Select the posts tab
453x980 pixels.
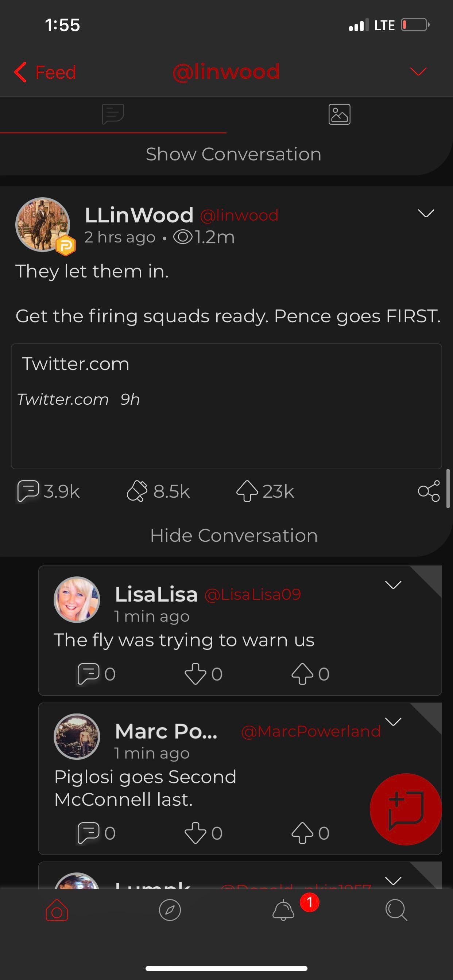pos(113,114)
